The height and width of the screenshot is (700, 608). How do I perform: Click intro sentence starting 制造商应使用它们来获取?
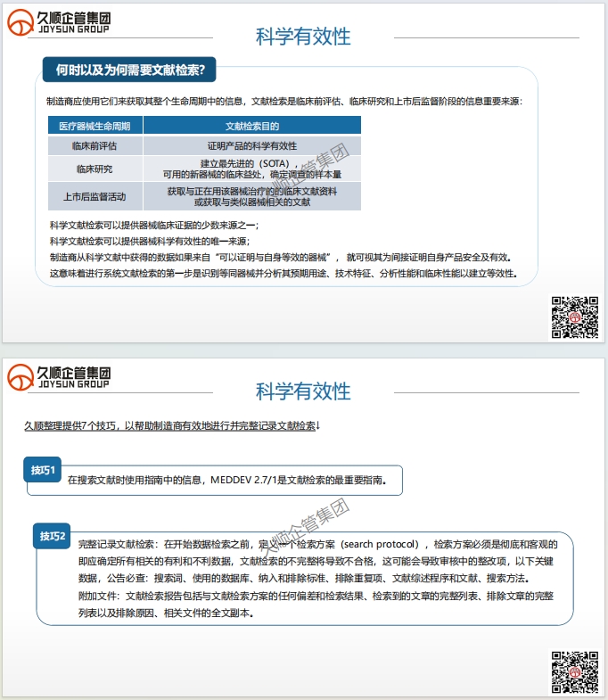coord(284,102)
